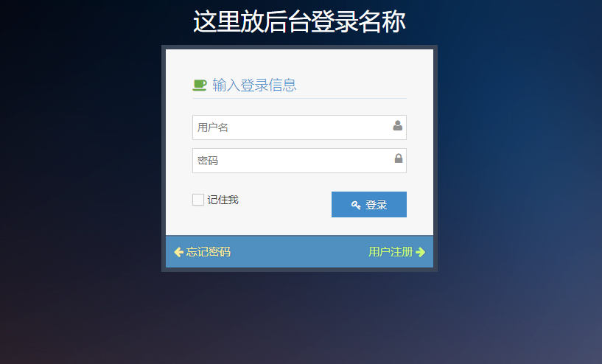Click the 登录 text on the button

click(376, 205)
